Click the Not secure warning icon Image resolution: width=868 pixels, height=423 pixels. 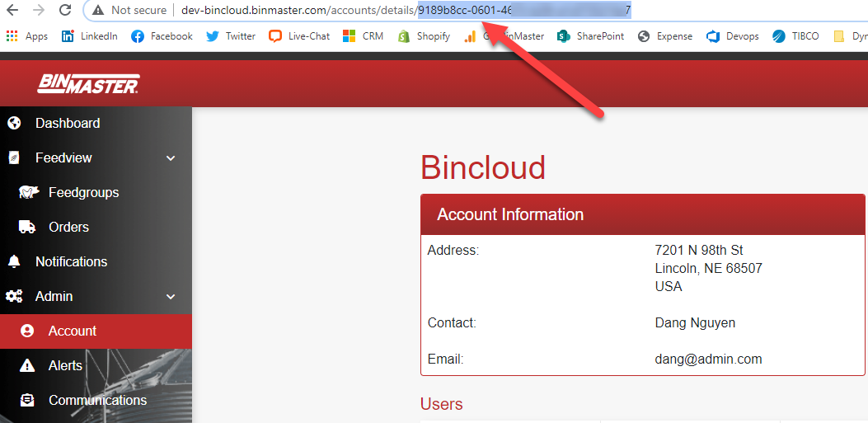click(98, 10)
